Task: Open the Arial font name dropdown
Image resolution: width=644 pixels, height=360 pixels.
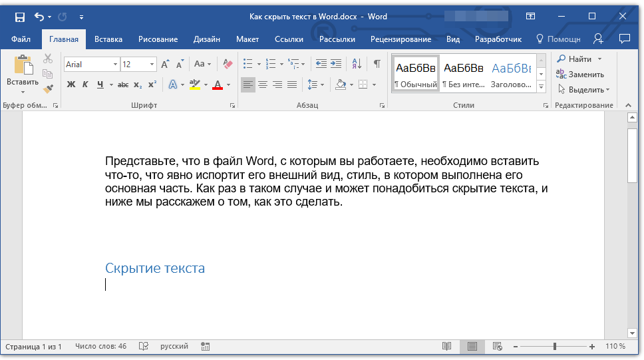Action: [115, 65]
